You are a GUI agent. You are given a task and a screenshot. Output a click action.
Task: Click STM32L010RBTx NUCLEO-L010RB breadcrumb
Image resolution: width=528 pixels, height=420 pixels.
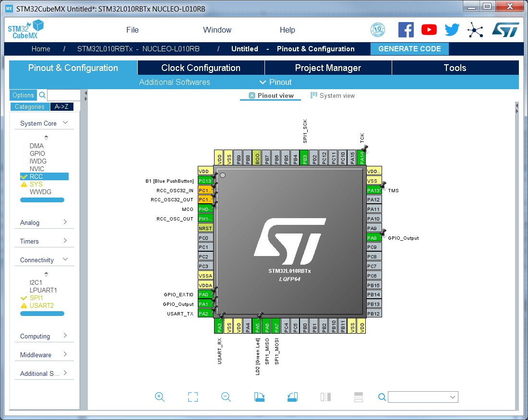138,49
